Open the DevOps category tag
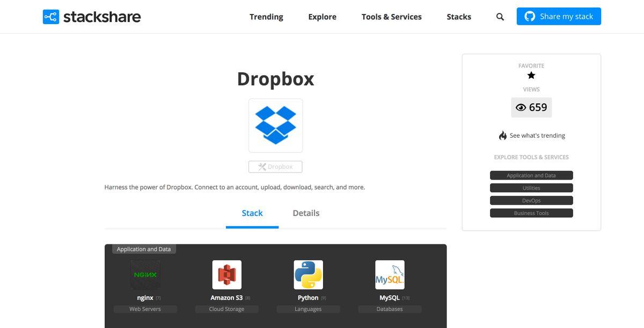This screenshot has height=328, width=644. point(531,200)
